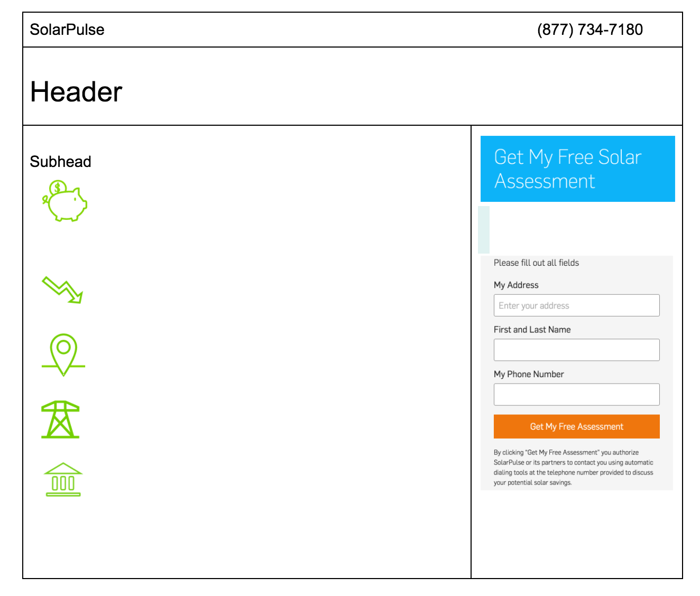Submit with Get My Free Assessment button
The image size is (700, 596).
[576, 426]
